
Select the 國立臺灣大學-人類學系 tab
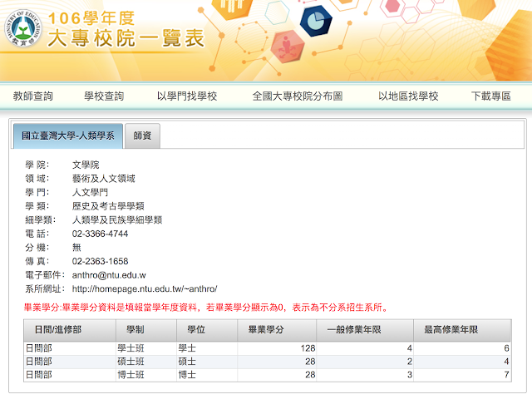pos(68,136)
